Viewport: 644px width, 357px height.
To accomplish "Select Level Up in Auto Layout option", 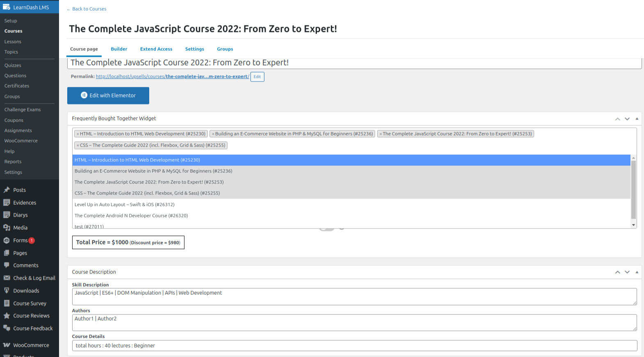I will coord(125,205).
